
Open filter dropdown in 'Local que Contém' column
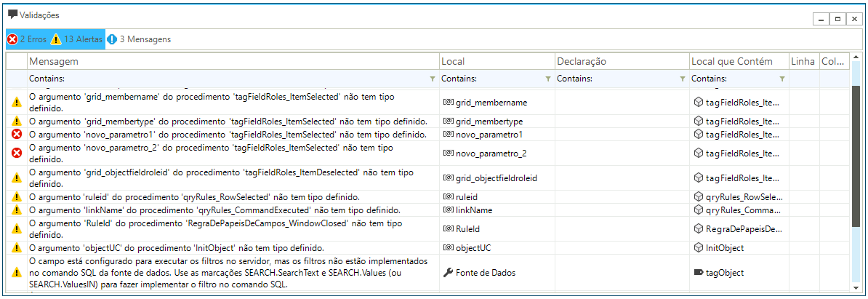click(x=782, y=79)
